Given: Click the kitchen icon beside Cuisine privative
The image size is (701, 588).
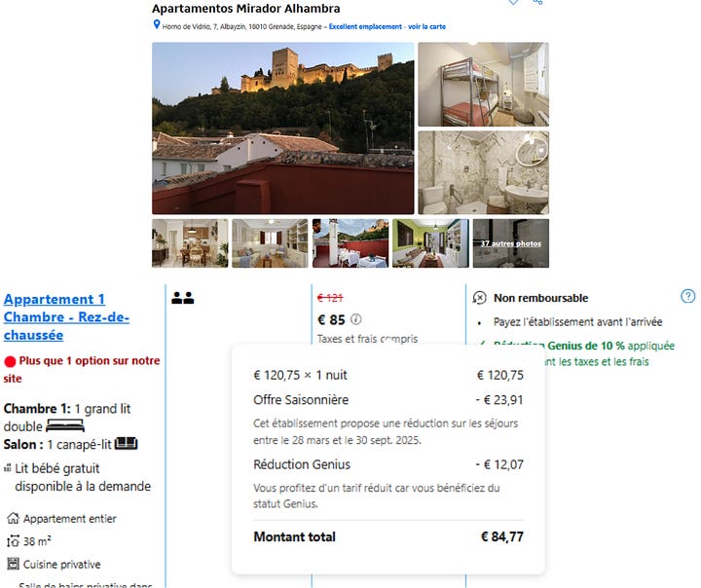Looking at the screenshot, I should [x=14, y=564].
